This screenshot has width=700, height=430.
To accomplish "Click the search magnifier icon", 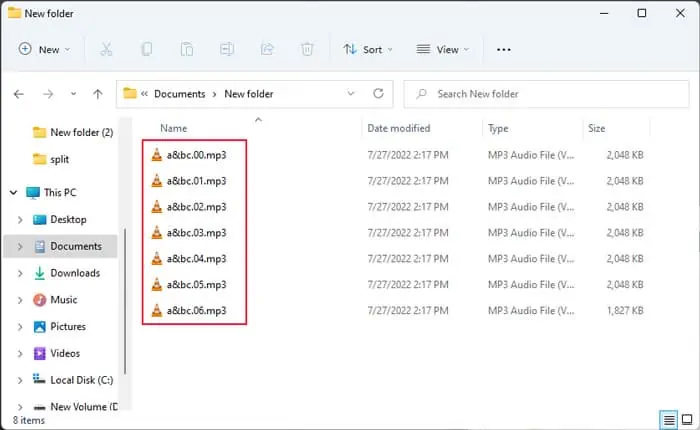I will (421, 94).
